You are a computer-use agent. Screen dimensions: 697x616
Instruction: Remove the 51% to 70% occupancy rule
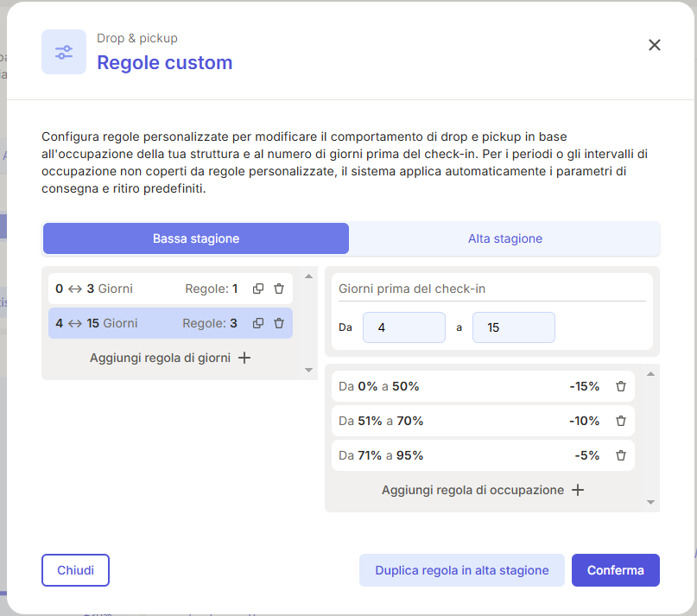(620, 421)
